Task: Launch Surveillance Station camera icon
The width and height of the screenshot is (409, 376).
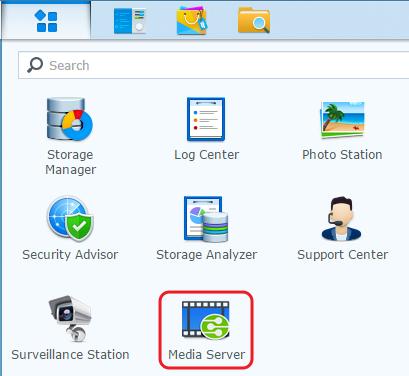Action: click(x=70, y=318)
